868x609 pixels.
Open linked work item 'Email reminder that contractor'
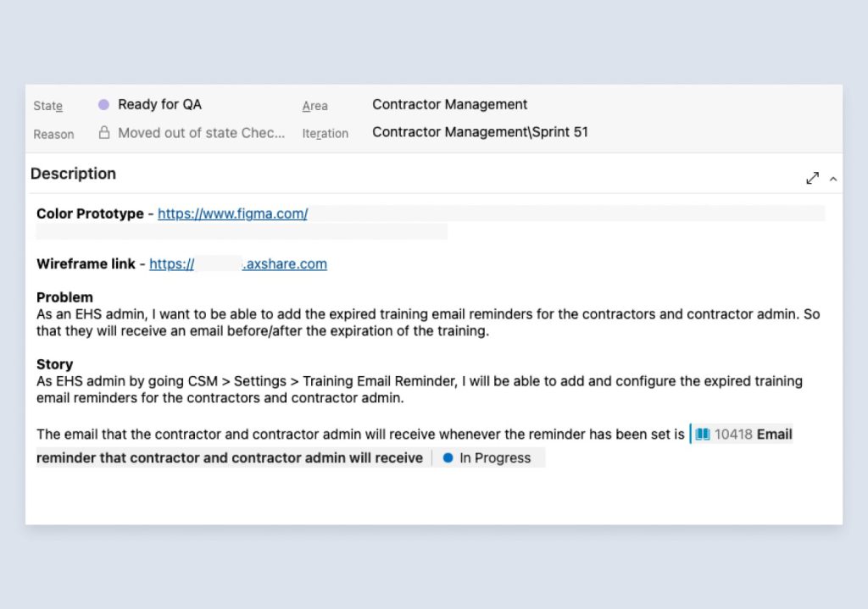click(x=229, y=458)
